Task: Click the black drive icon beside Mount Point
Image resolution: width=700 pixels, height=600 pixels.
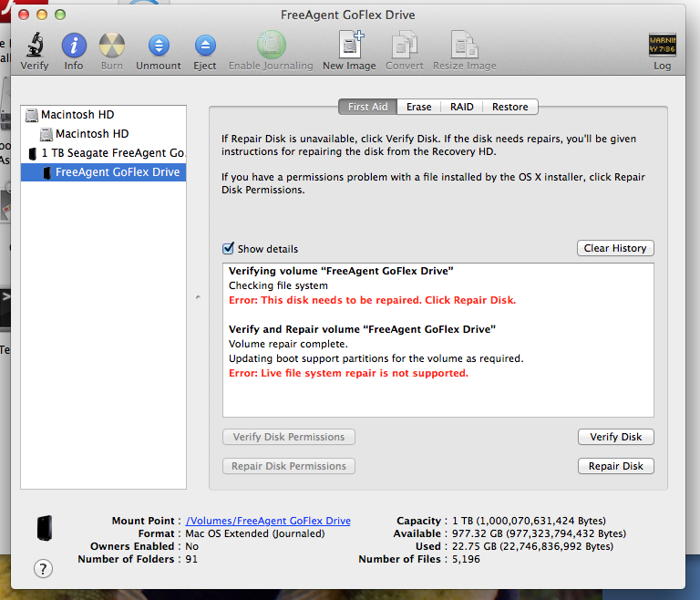Action: click(x=44, y=528)
